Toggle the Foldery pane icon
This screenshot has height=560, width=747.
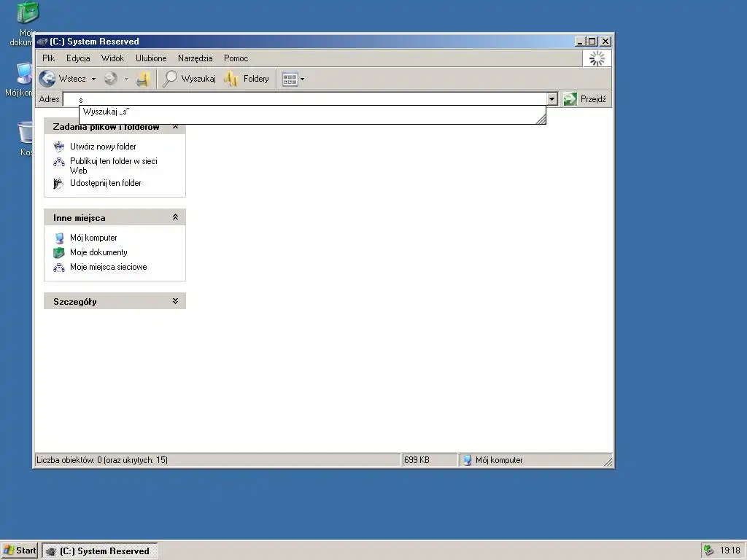click(x=231, y=79)
